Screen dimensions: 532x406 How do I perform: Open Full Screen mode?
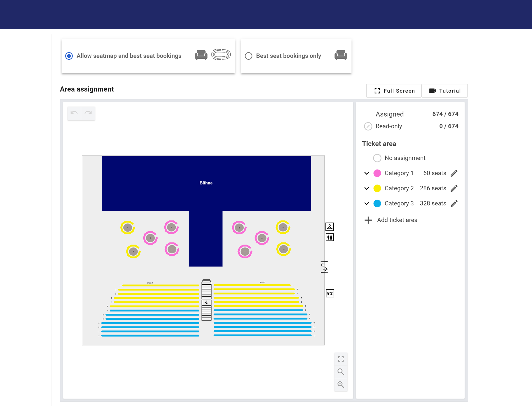[394, 91]
